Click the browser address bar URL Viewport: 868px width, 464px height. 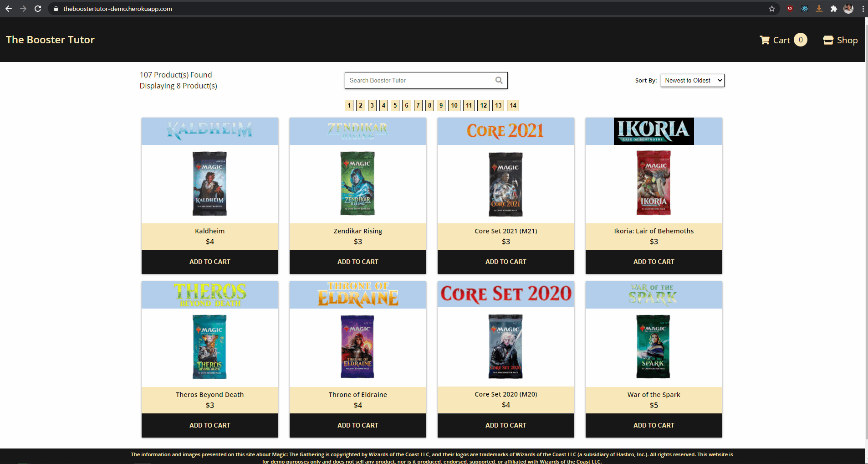point(117,9)
